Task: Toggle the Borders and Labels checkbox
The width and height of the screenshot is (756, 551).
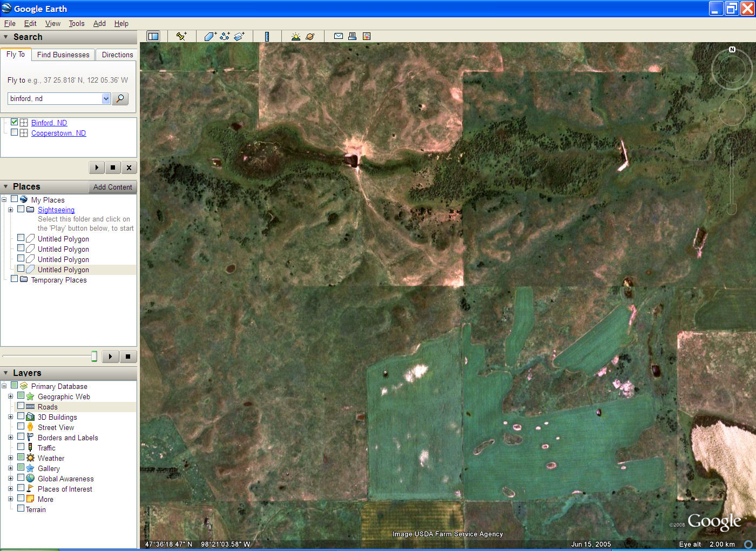Action: pyautogui.click(x=21, y=436)
